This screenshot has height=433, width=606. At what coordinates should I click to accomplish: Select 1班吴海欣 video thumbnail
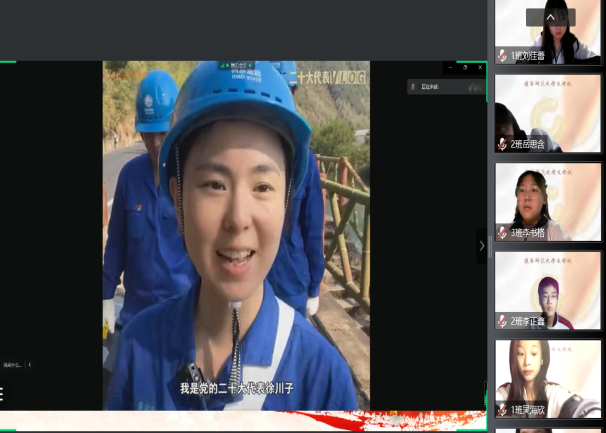[x=548, y=376]
